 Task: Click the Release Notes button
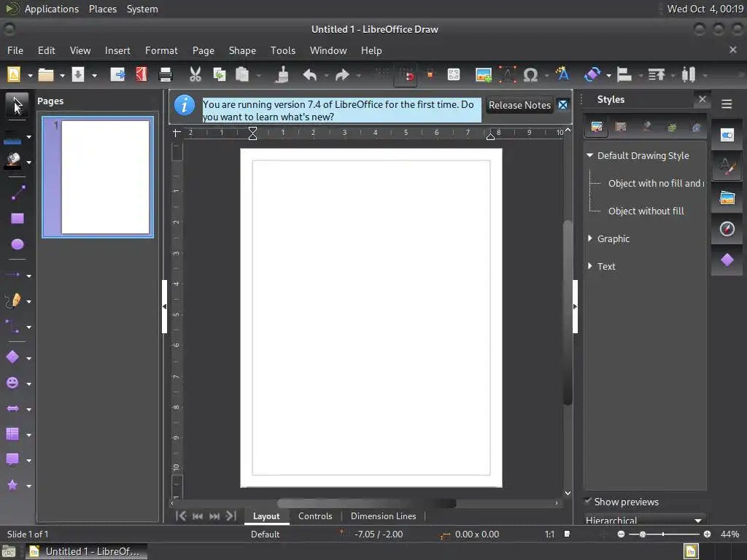coord(519,105)
